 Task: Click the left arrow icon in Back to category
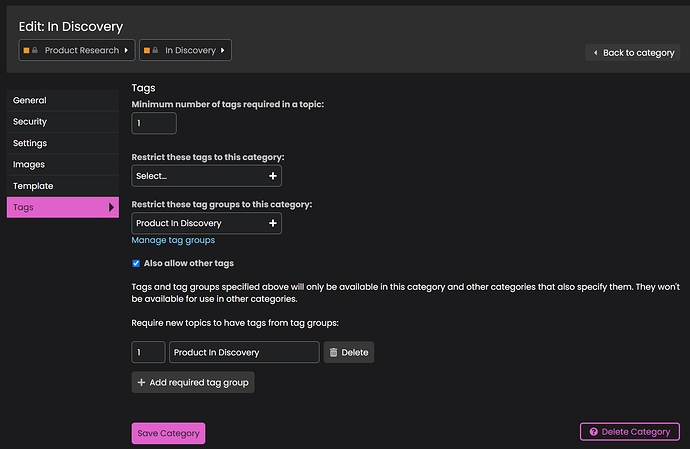(x=595, y=53)
